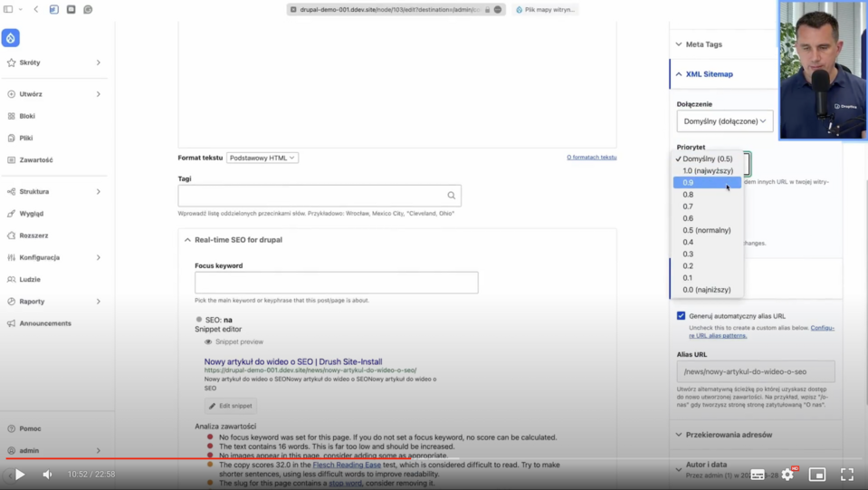Open O formatach tekstu link
This screenshot has height=490, width=868.
pyautogui.click(x=591, y=158)
